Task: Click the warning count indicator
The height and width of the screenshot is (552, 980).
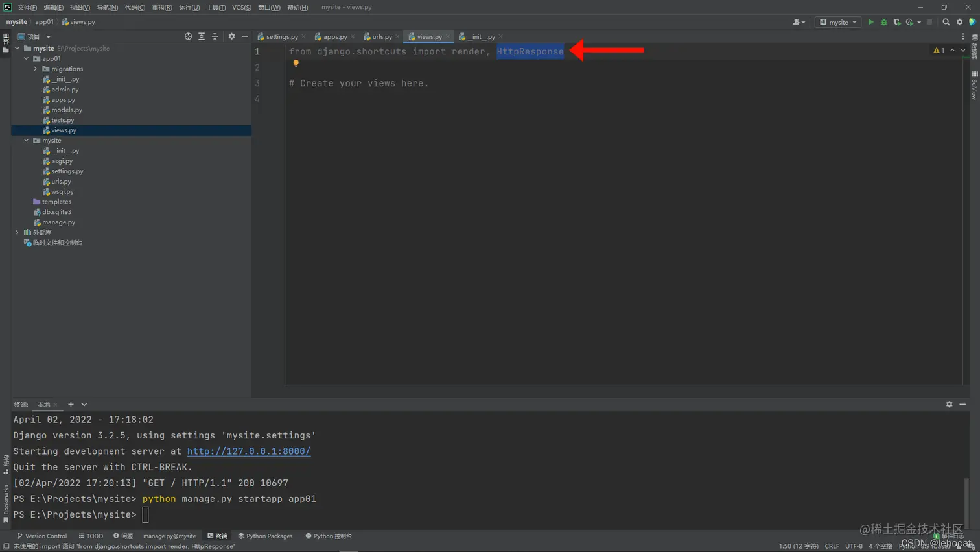Action: point(939,50)
